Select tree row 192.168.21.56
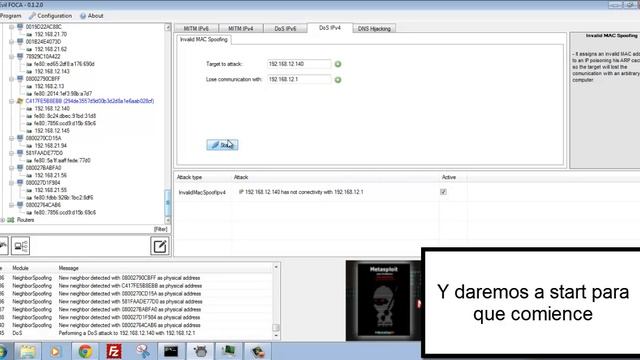Viewport: 640px width, 360px height. pyautogui.click(x=51, y=175)
